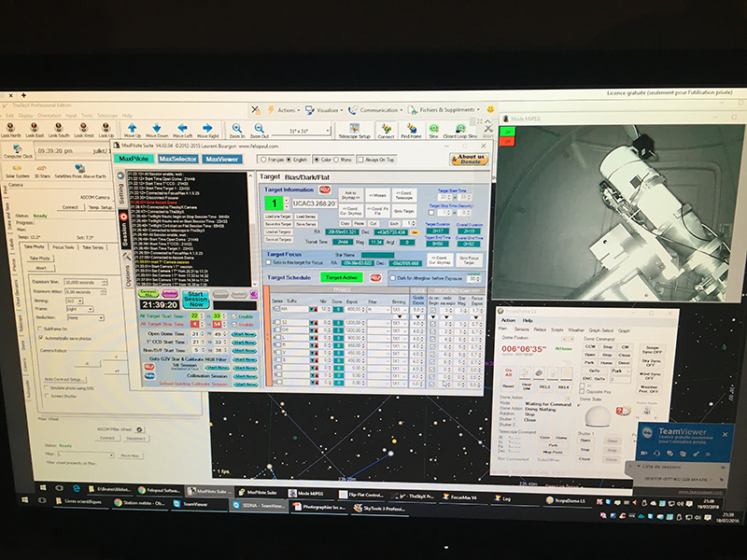Screen dimensions: 747x560
Task: Click the Find Home toolbar icon
Action: click(x=411, y=128)
